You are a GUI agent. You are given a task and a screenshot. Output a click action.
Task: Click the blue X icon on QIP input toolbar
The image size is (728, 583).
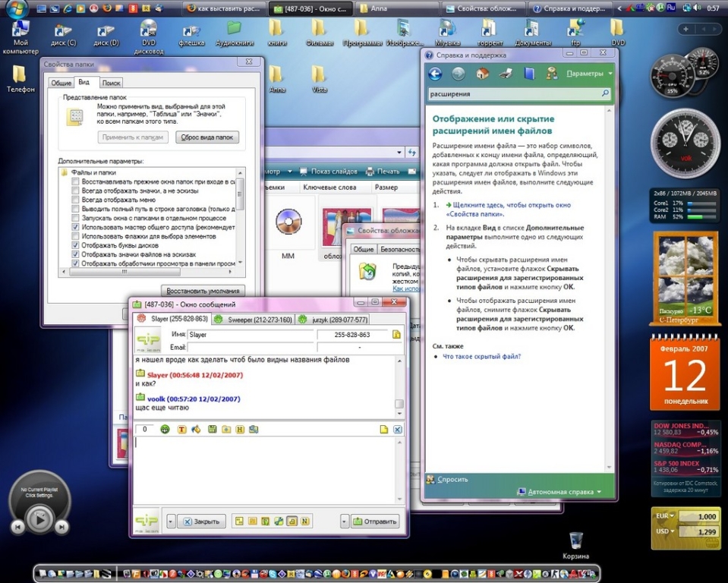point(398,430)
